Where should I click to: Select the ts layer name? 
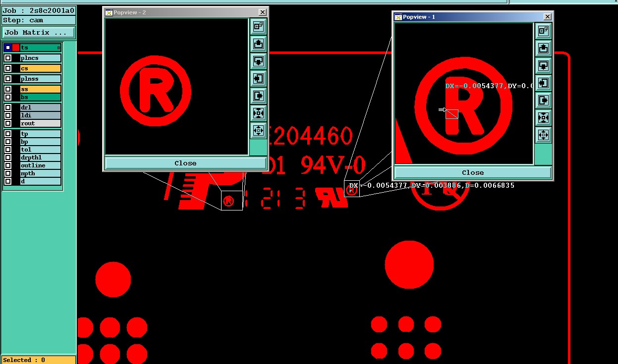click(41, 48)
